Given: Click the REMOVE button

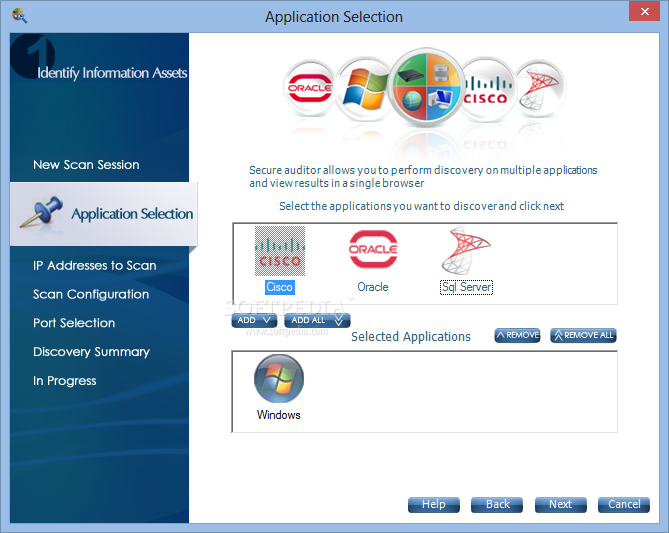Looking at the screenshot, I should point(517,335).
